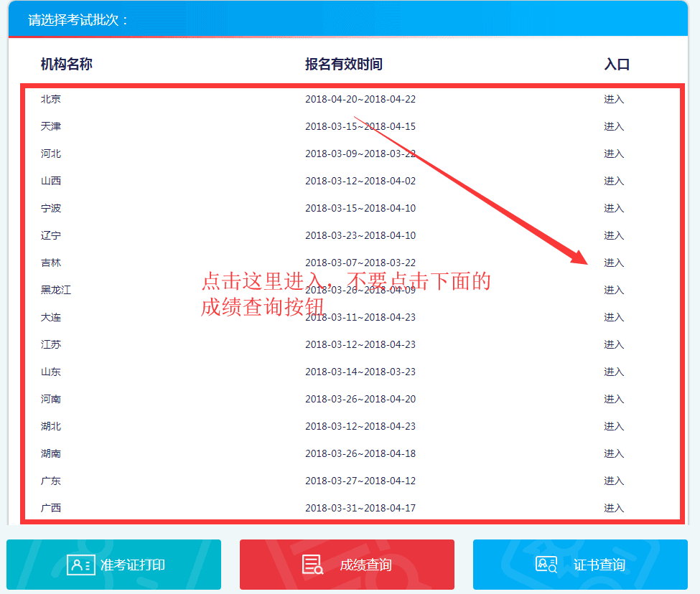Enter the 湖北 exam batch
Image resolution: width=700 pixels, height=594 pixels.
614,426
